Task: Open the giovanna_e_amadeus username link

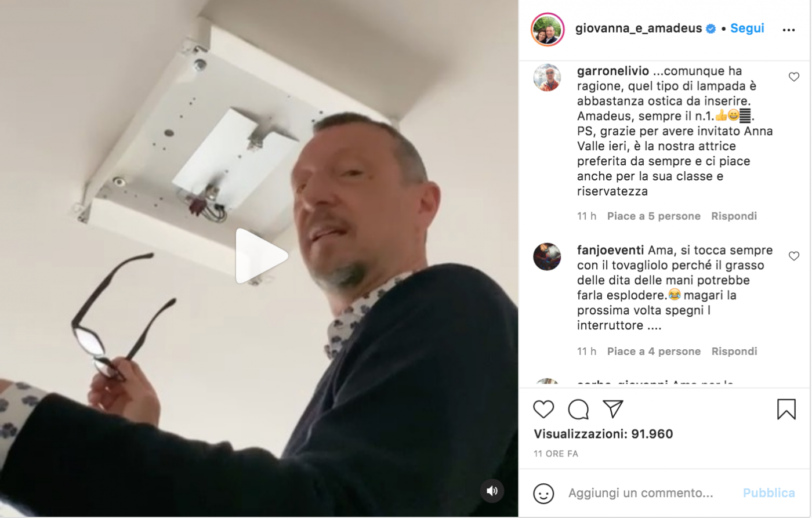Action: [x=639, y=28]
